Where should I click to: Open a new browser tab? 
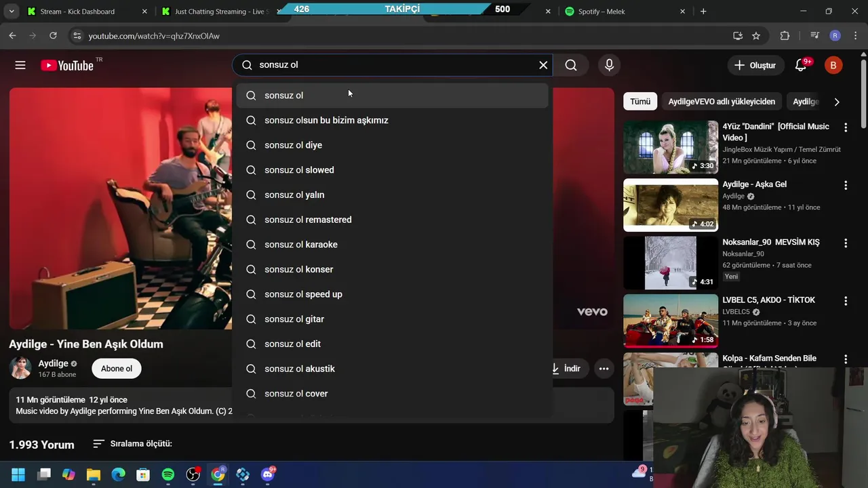[703, 12]
